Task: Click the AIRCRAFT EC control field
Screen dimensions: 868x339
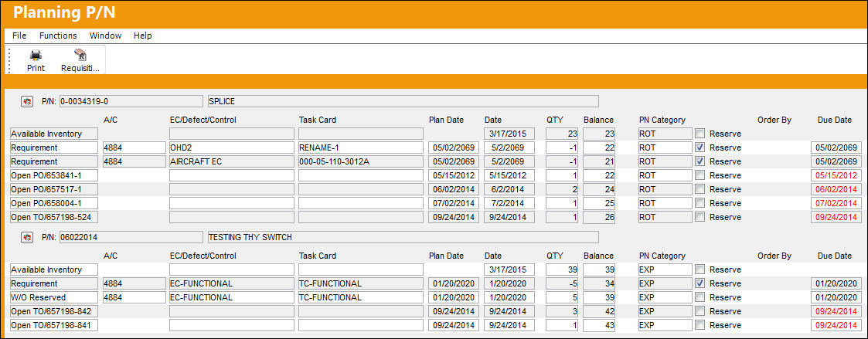Action: (231, 161)
